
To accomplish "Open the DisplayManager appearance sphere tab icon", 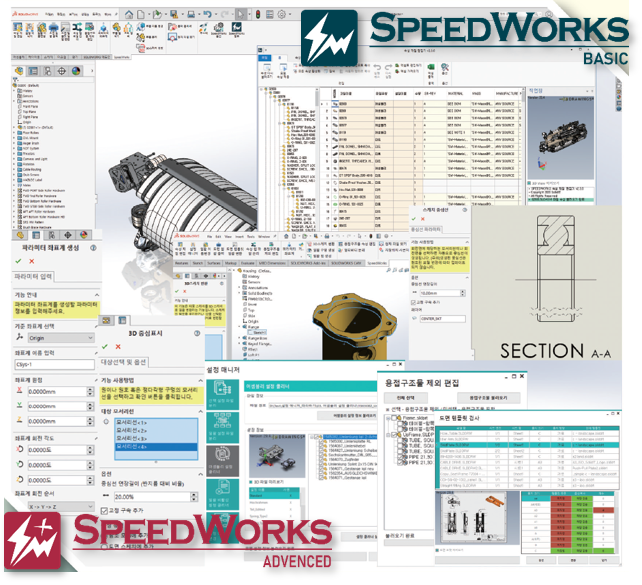I will pyautogui.click(x=77, y=71).
